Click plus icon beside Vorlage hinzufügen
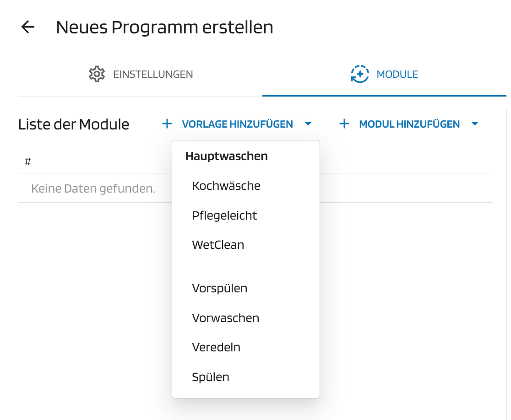 [167, 124]
